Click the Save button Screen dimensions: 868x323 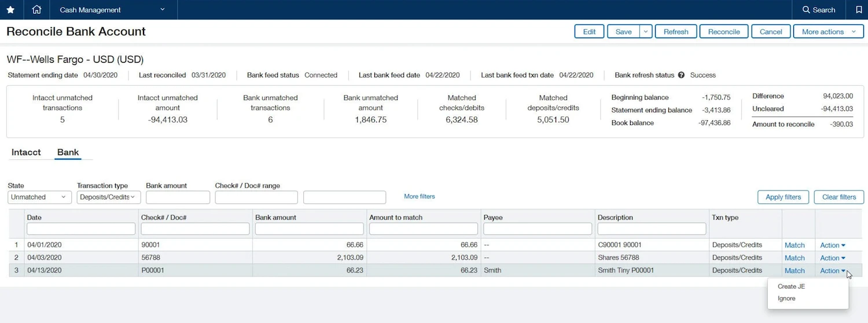click(x=623, y=32)
